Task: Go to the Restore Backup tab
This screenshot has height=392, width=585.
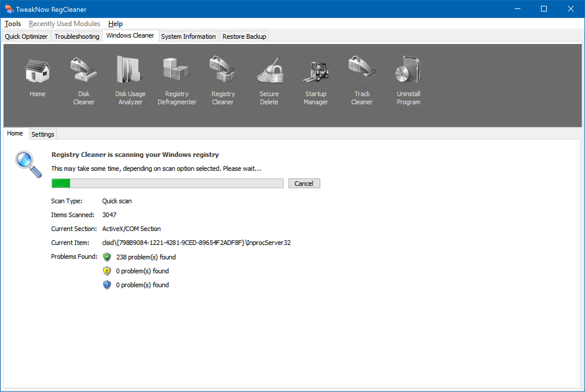Action: (x=244, y=36)
